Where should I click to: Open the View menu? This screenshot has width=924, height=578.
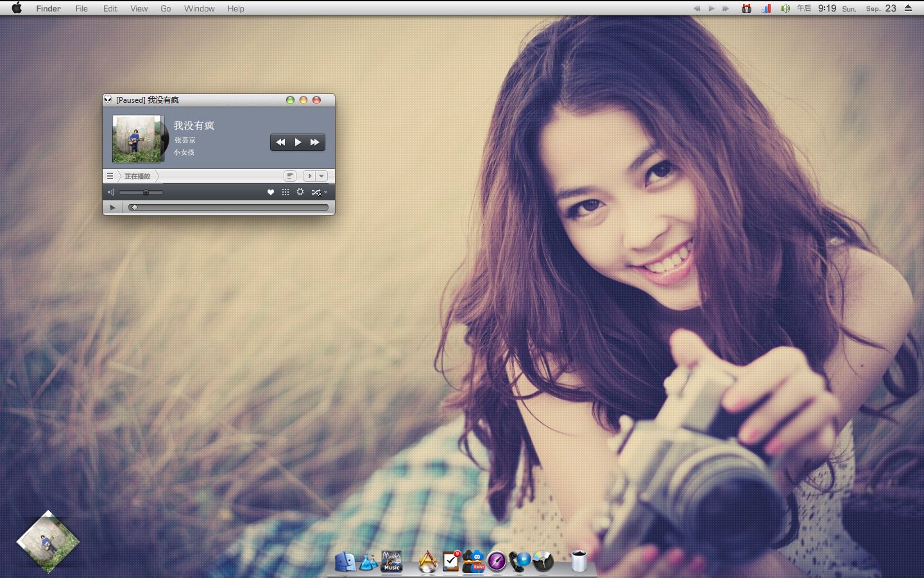coord(139,8)
